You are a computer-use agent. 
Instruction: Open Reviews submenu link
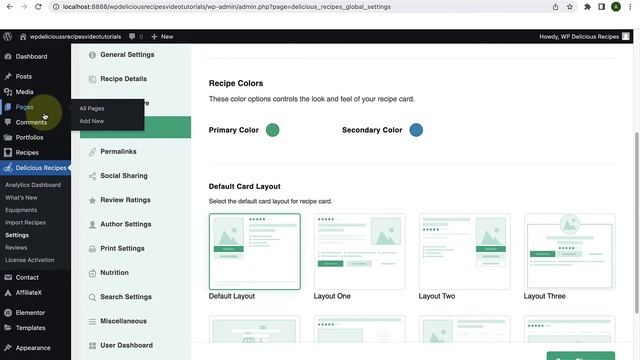[x=16, y=248]
